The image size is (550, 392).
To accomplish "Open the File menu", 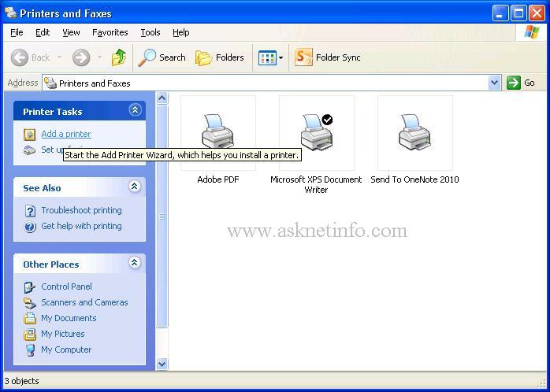I will [x=17, y=32].
